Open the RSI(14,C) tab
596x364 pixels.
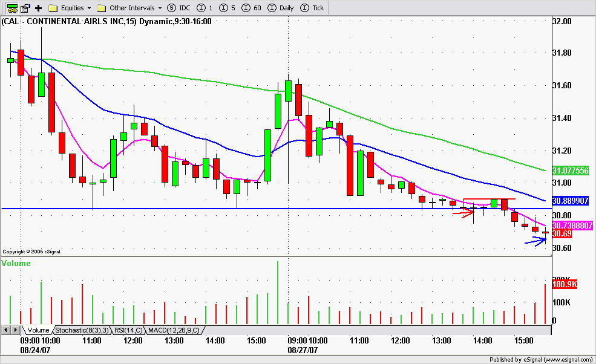tap(128, 330)
